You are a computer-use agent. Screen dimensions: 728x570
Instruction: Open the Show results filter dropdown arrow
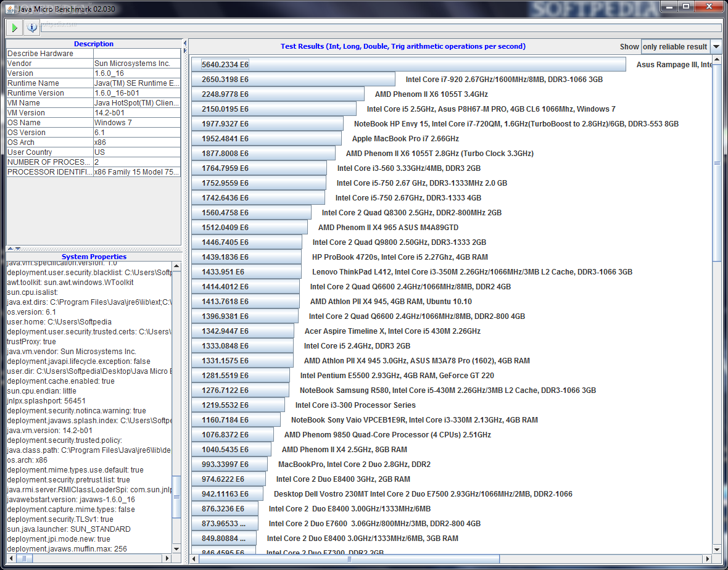click(x=716, y=46)
